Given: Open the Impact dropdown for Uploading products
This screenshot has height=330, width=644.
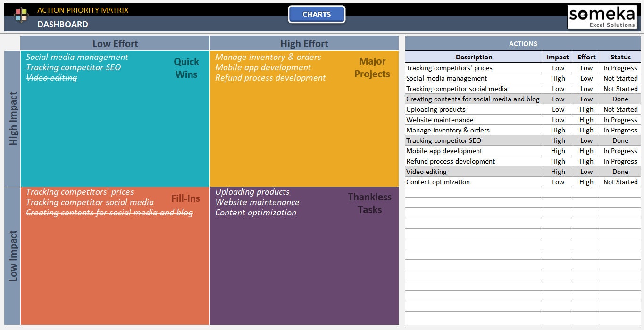Looking at the screenshot, I should [558, 109].
